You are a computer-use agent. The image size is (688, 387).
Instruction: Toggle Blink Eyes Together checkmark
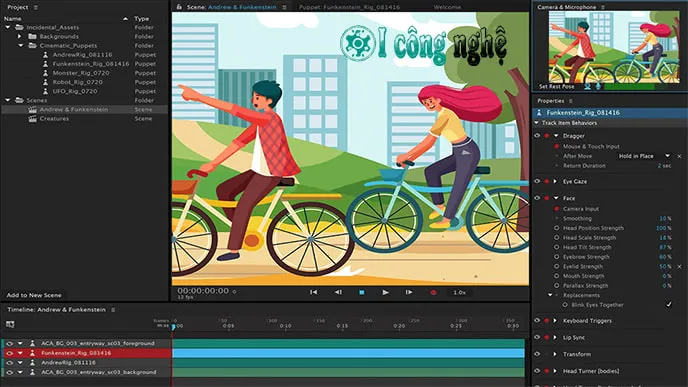coord(669,305)
